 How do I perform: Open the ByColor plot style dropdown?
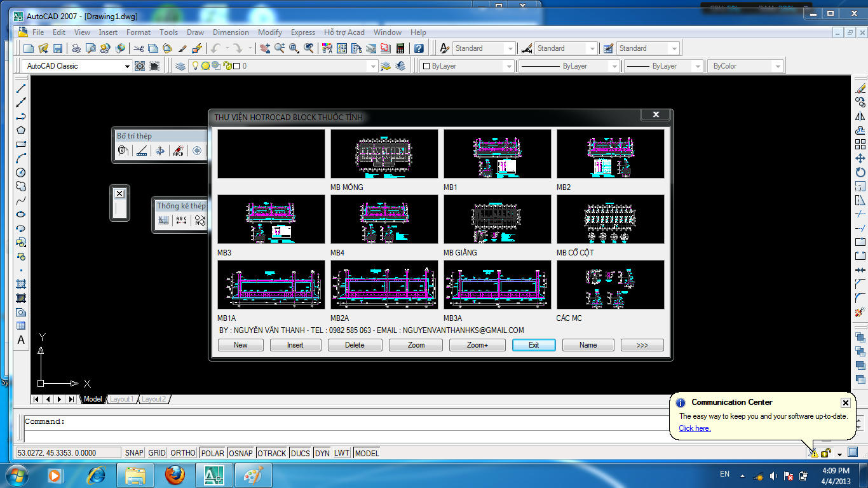click(x=778, y=66)
